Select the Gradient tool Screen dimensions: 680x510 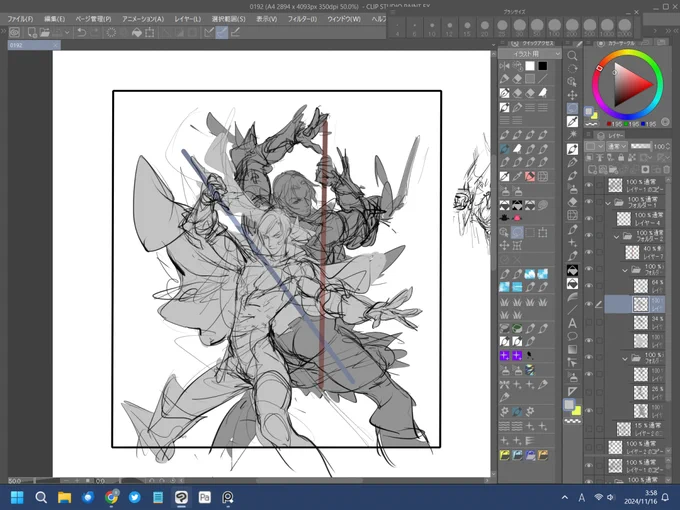572,350
